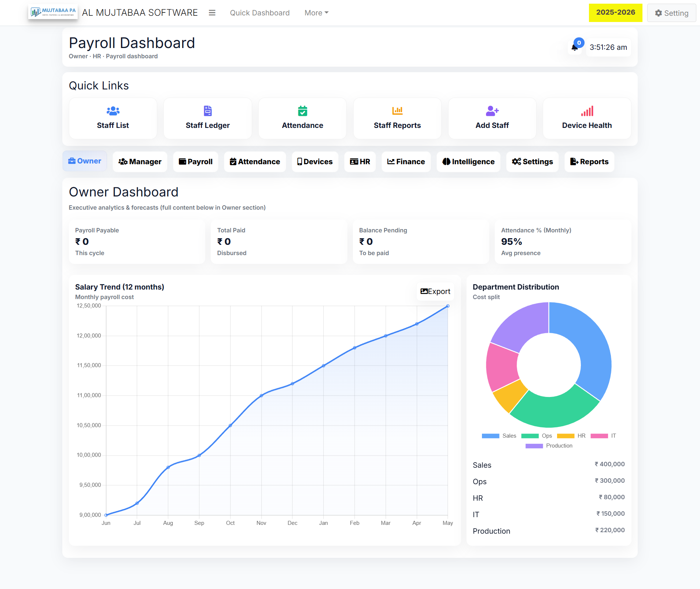Click the IT pink legend color swatch
The image size is (700, 589).
click(599, 436)
